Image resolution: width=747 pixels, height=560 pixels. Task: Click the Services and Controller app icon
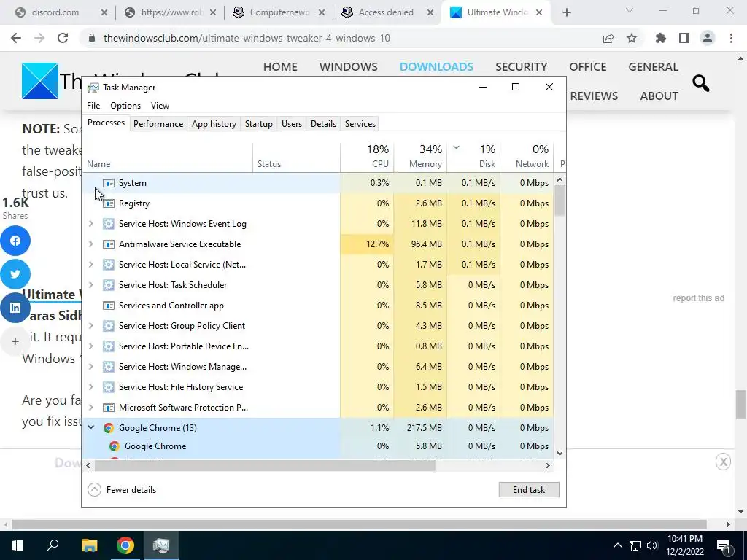point(109,306)
